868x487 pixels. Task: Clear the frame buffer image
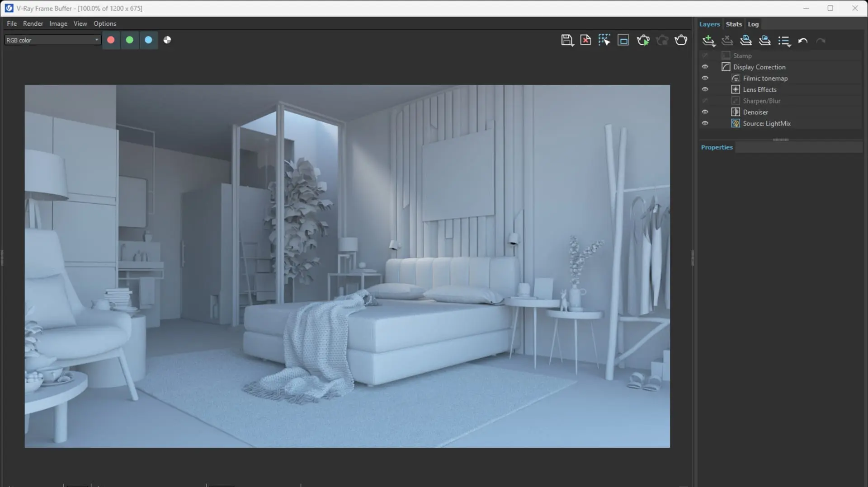pyautogui.click(x=585, y=40)
